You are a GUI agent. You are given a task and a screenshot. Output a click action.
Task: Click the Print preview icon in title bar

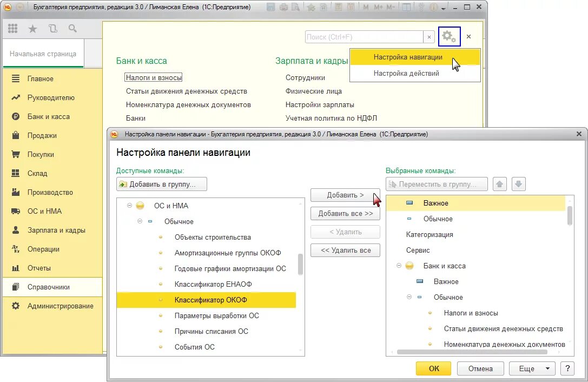click(x=295, y=7)
